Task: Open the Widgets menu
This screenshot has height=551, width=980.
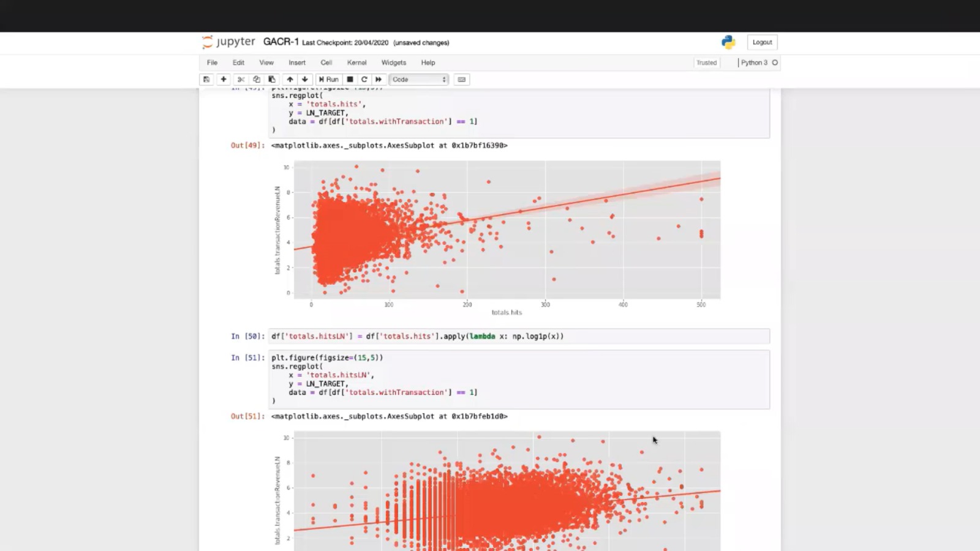Action: tap(393, 62)
